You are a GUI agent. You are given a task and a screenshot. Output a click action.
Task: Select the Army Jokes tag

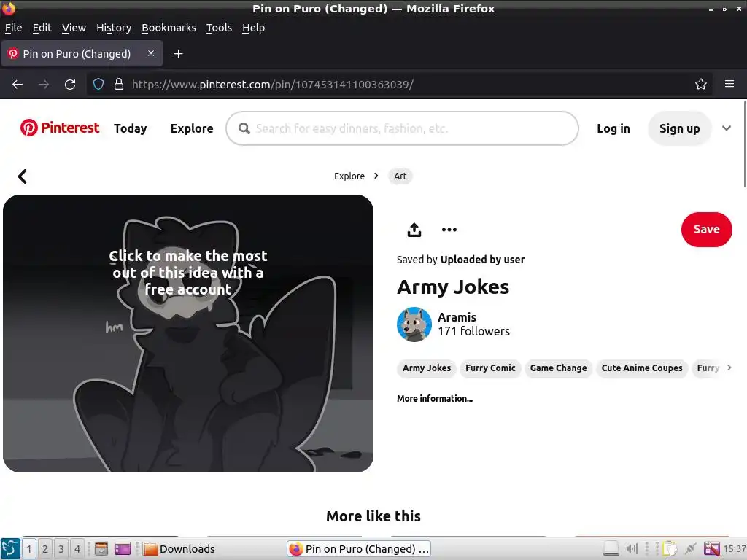point(426,368)
